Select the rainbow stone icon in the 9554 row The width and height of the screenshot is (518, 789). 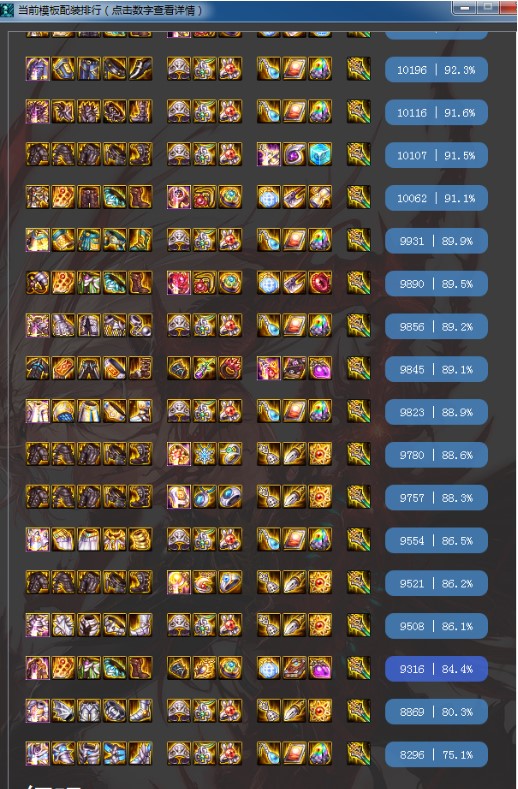click(320, 539)
